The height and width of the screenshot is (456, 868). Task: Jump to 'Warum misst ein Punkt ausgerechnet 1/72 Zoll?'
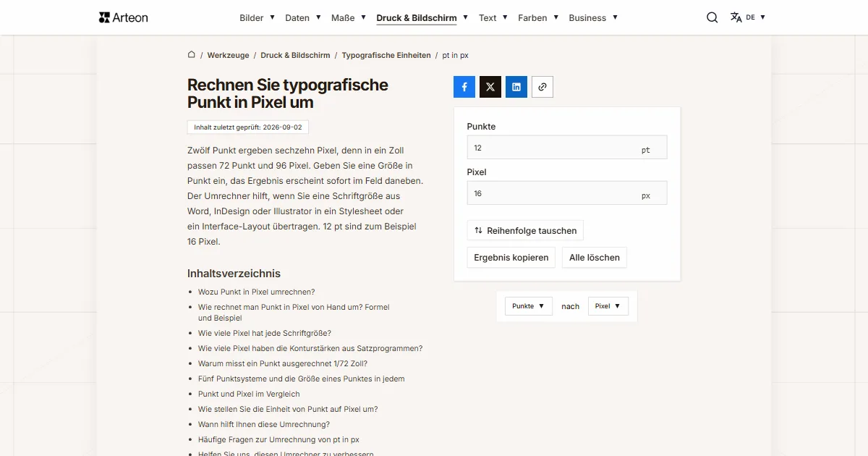click(x=283, y=363)
